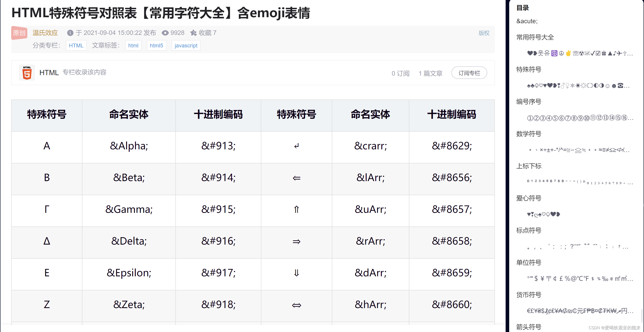
Task: Click the star favorites icon
Action: (193, 33)
